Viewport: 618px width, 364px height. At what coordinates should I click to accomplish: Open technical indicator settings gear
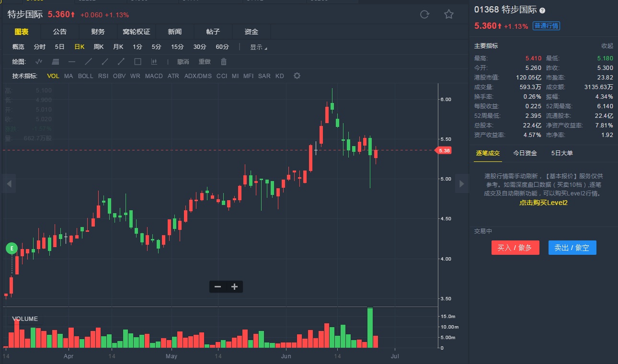point(297,76)
